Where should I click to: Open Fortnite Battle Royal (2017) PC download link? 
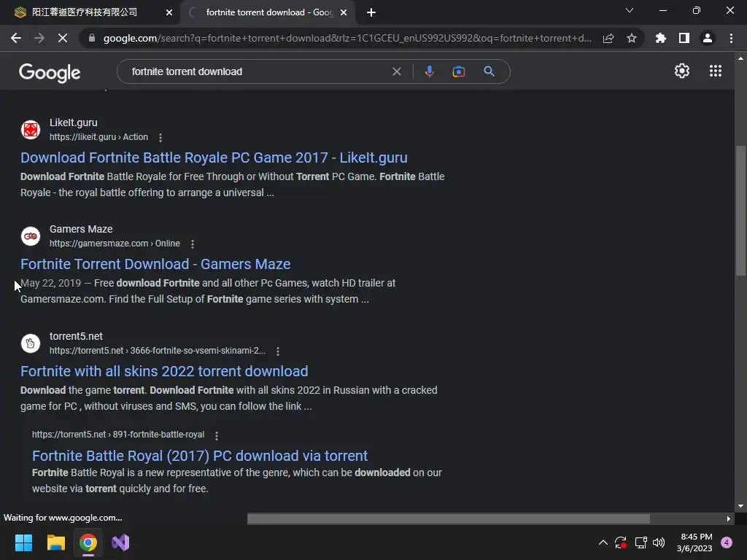[200, 456]
